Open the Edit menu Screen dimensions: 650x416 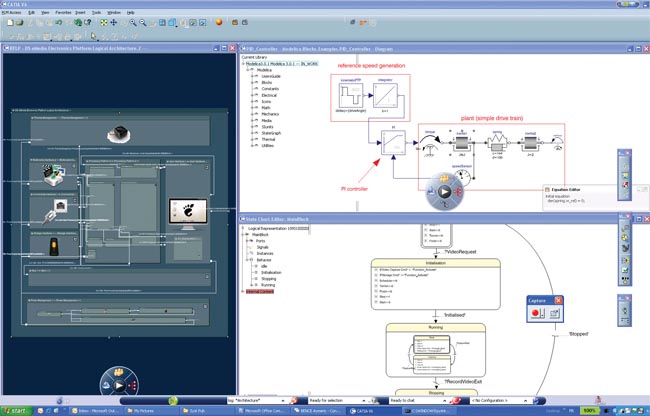tap(32, 13)
